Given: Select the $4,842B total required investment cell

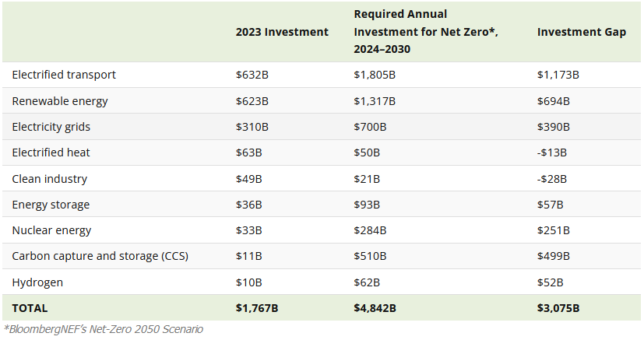Looking at the screenshot, I should 375,307.
